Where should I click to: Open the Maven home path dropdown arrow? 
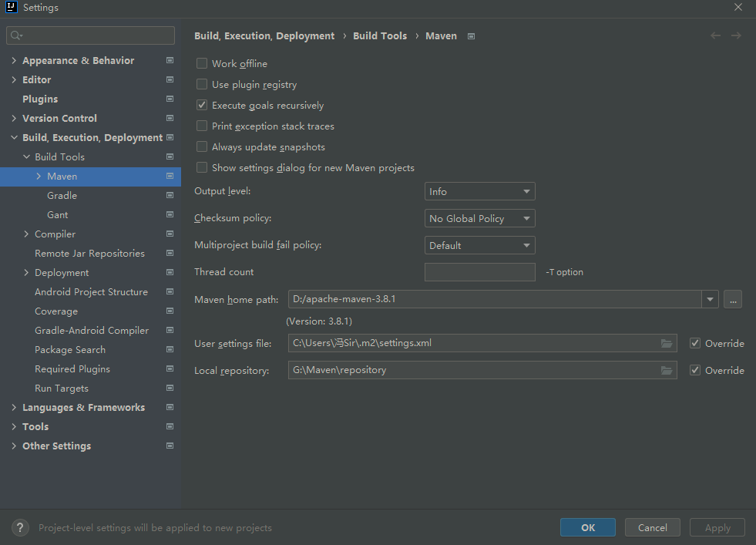(x=710, y=300)
